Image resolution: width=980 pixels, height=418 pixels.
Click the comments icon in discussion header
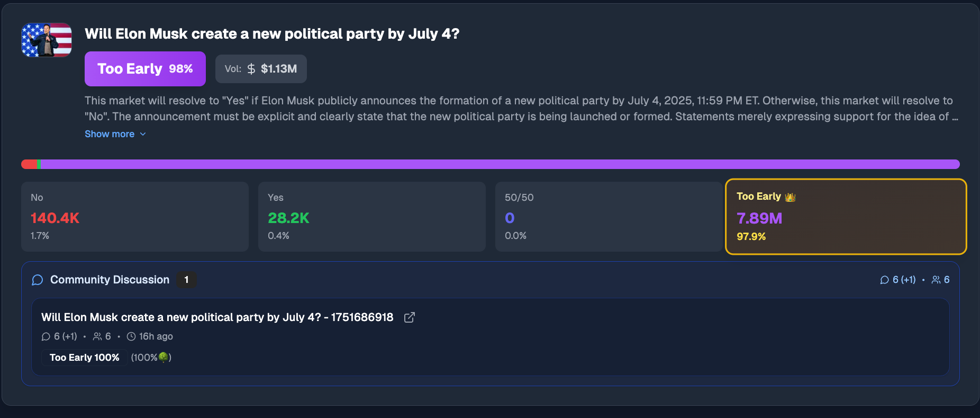884,280
